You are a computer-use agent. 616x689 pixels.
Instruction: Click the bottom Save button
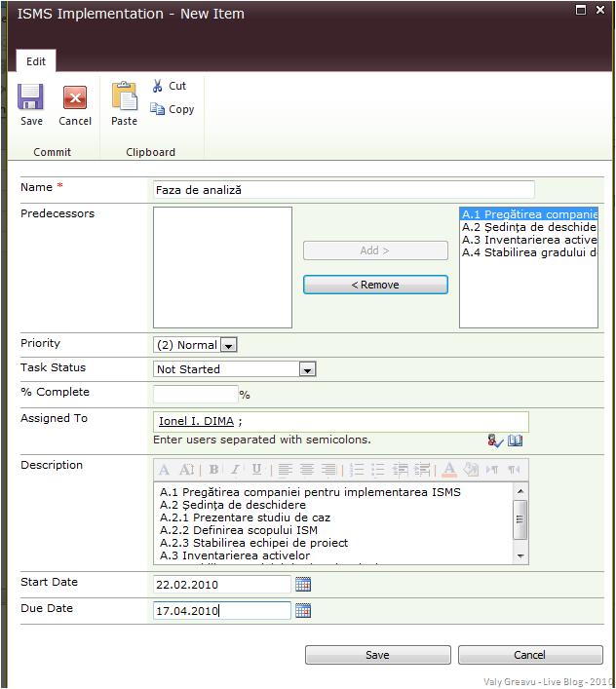click(377, 655)
